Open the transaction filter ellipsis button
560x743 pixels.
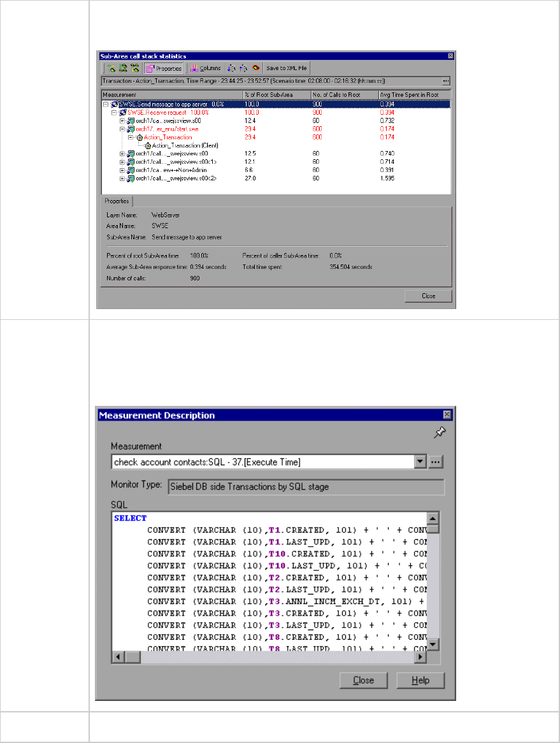tap(446, 81)
